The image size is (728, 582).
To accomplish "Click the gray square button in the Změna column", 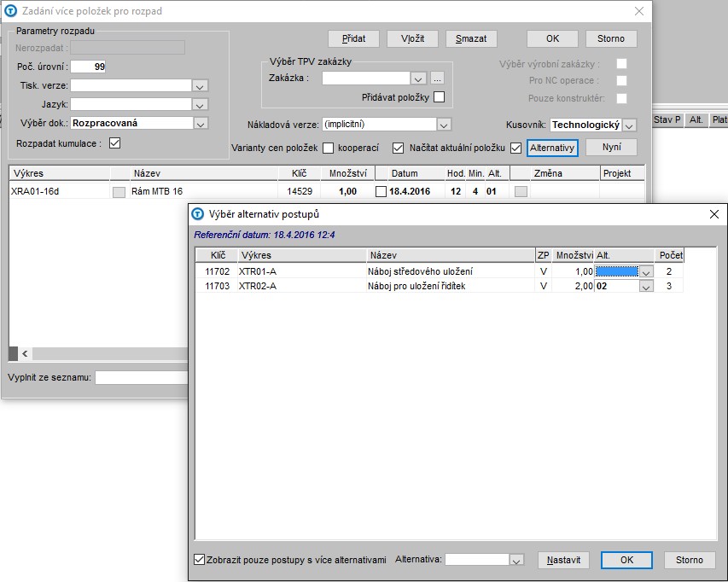I will (x=521, y=192).
